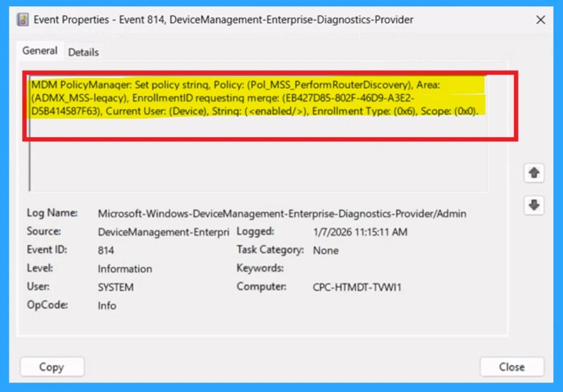Screen dimensions: 563x392
Task: Select the General tab
Action: pyautogui.click(x=39, y=51)
